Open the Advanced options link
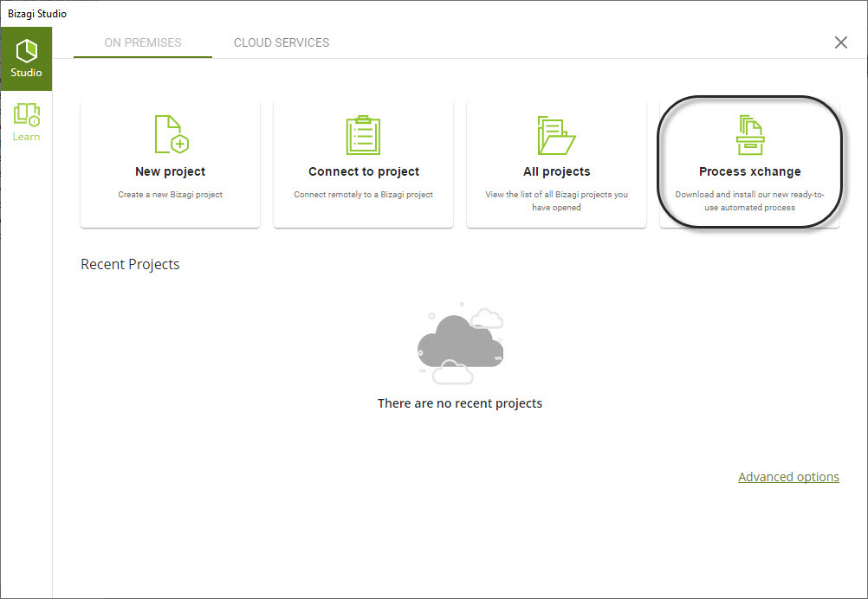 [x=788, y=477]
